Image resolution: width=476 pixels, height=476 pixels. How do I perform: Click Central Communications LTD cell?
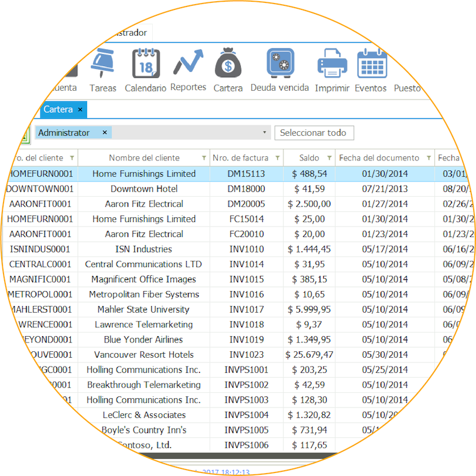(144, 265)
